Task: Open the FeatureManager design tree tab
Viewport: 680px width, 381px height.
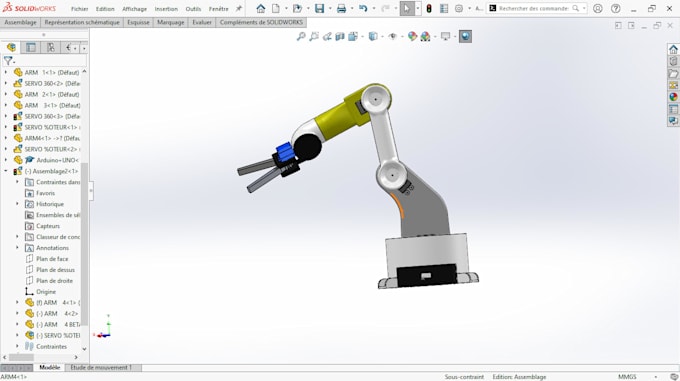Action: click(x=11, y=47)
